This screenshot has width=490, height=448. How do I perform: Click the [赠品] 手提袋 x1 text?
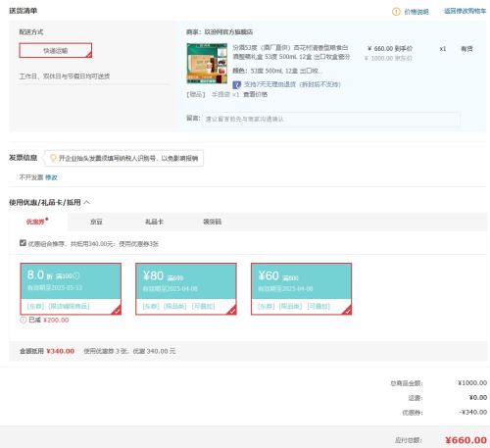pyautogui.click(x=213, y=94)
